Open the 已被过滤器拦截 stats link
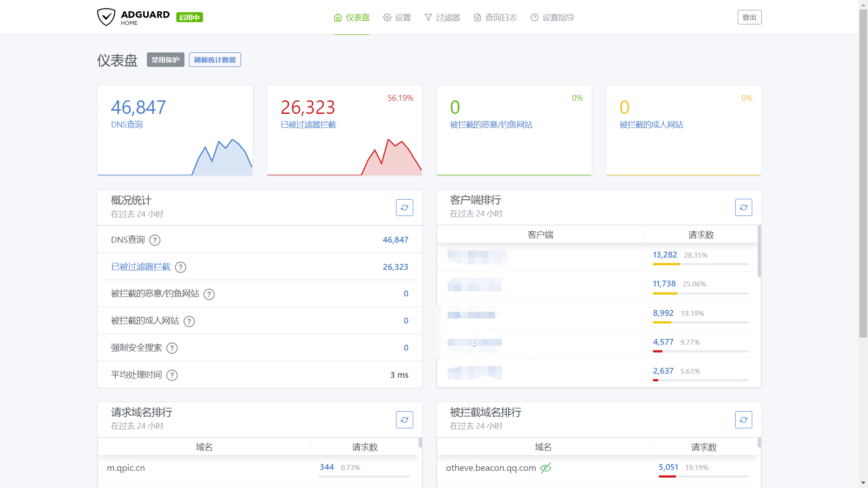 pyautogui.click(x=141, y=267)
